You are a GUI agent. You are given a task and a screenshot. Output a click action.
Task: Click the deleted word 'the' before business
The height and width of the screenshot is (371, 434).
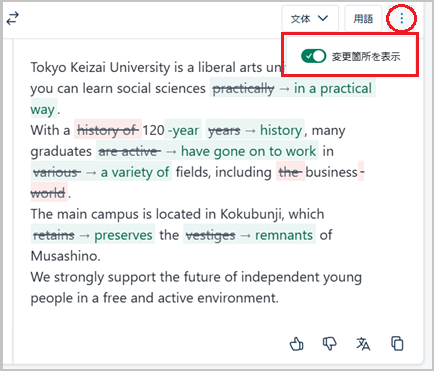pyautogui.click(x=290, y=172)
